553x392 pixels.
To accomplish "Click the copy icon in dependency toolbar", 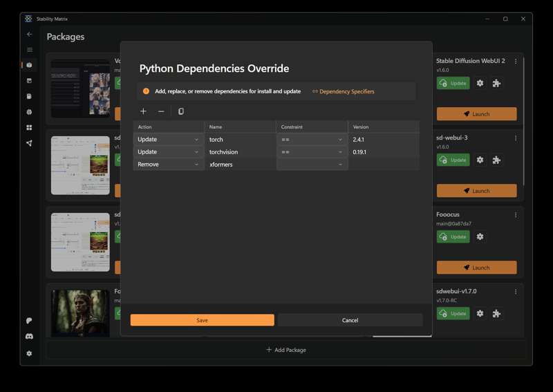I will (x=181, y=111).
